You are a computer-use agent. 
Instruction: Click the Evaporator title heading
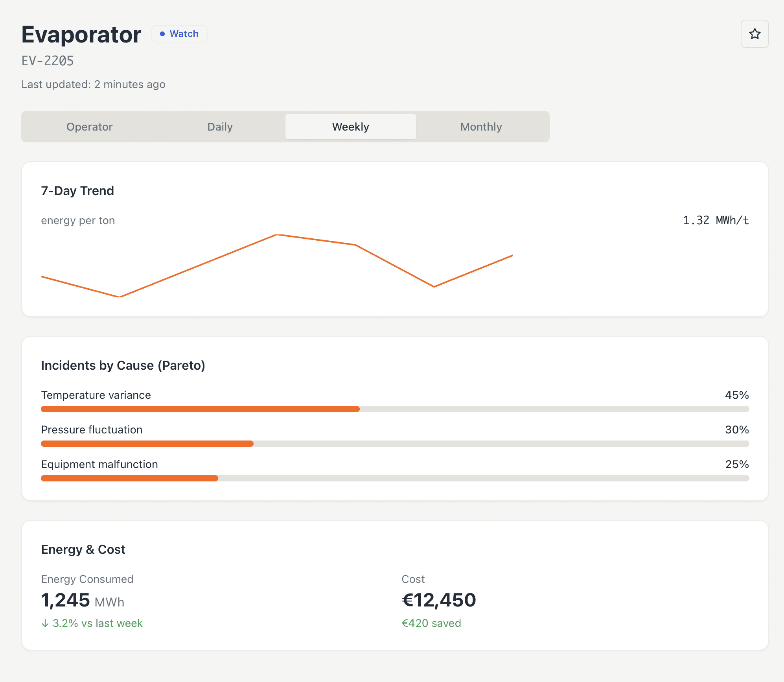click(x=81, y=35)
